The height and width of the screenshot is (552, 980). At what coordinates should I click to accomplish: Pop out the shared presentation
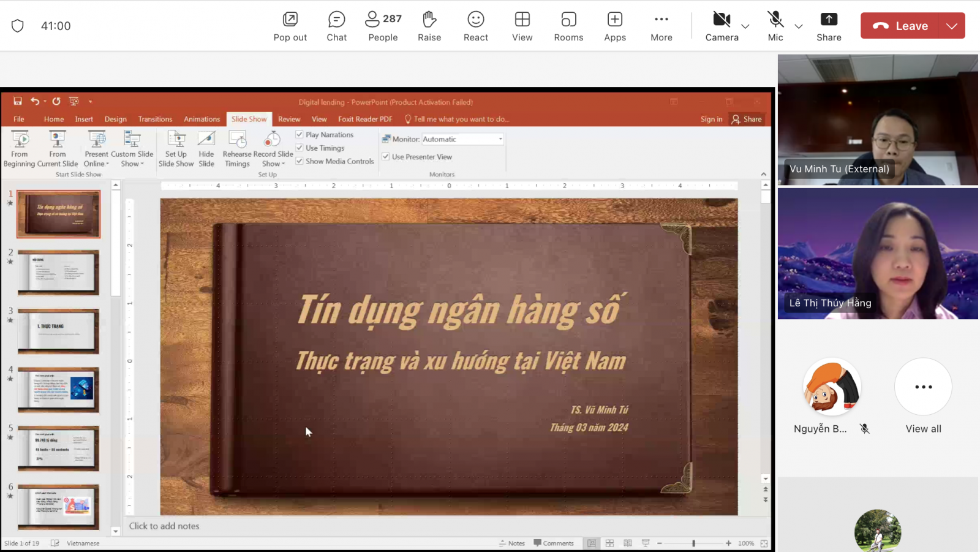pyautogui.click(x=290, y=26)
